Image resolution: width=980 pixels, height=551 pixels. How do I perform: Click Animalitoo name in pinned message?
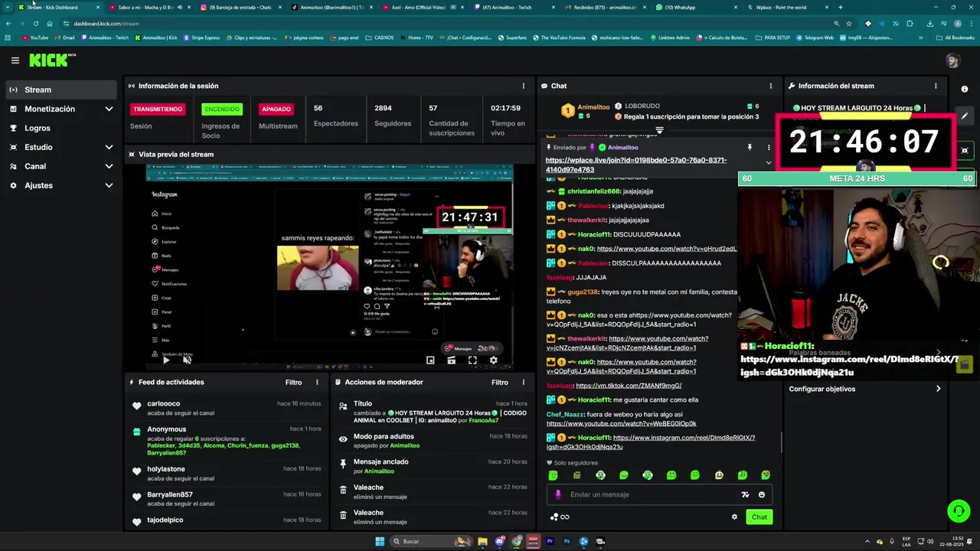622,147
